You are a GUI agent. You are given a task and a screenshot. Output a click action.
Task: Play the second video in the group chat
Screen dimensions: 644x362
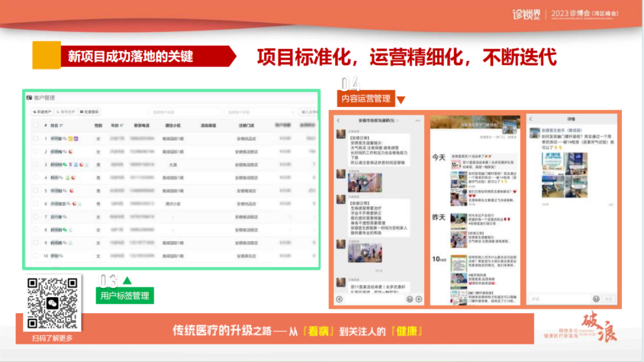(365, 253)
